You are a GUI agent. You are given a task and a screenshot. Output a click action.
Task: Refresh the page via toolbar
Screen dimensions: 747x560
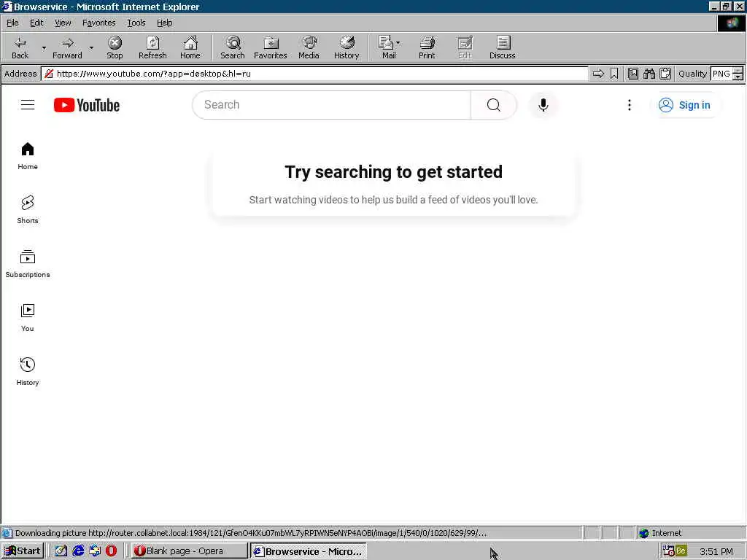(x=152, y=47)
